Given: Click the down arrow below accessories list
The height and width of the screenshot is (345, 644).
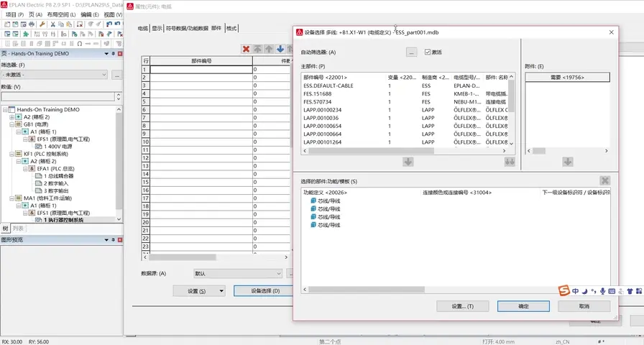Looking at the screenshot, I should click(568, 162).
